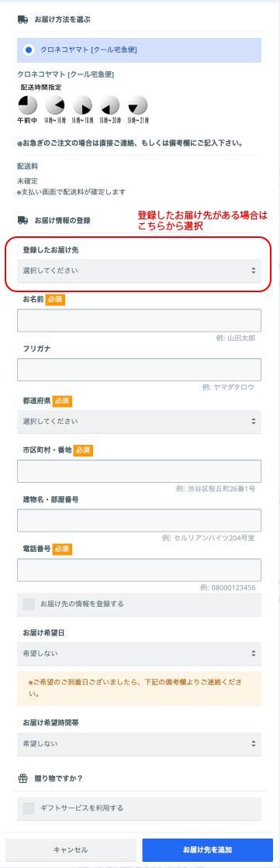Focus the お名前 input field
This screenshot has height=868, width=280.
point(139,321)
